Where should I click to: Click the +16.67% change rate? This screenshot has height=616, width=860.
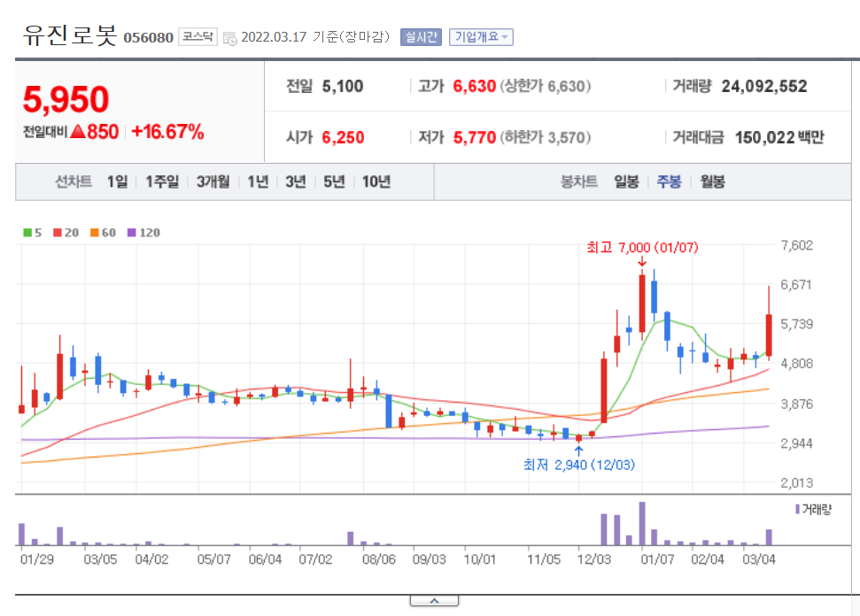[167, 132]
